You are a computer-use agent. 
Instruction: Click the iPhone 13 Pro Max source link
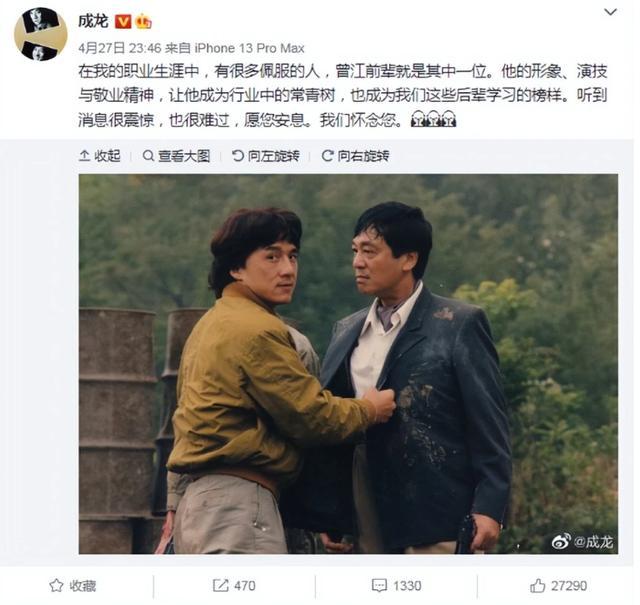pyautogui.click(x=249, y=48)
